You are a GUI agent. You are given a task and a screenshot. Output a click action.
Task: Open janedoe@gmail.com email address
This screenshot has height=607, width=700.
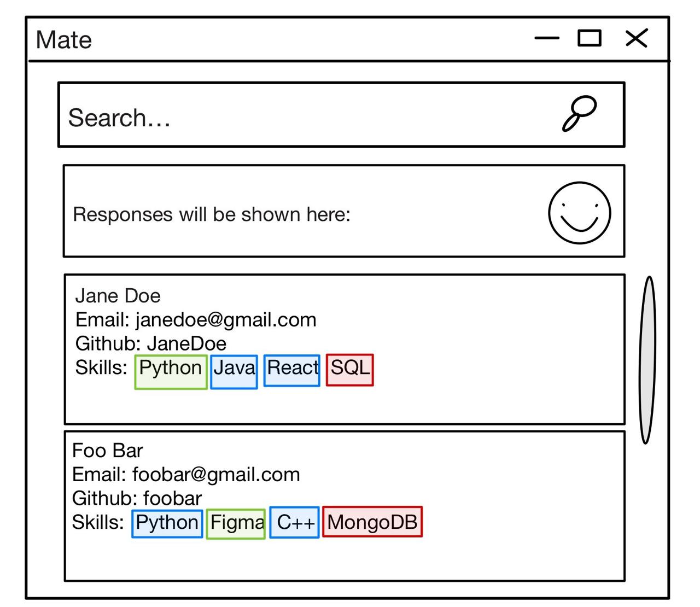point(226,320)
